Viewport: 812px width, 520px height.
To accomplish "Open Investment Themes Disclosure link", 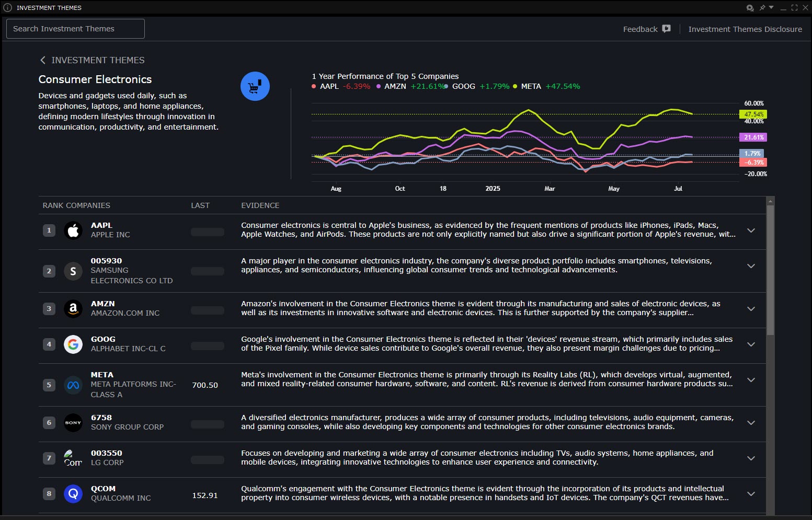I will click(745, 29).
